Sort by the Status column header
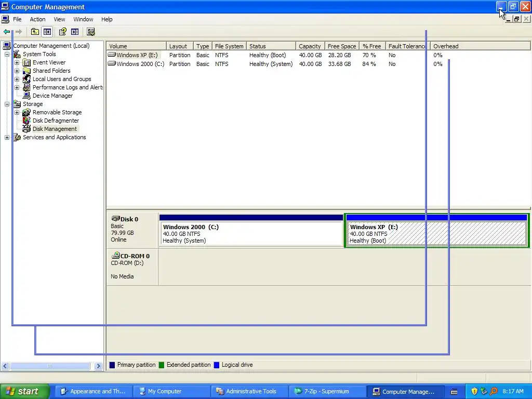Screen dimensions: 532x399 click(271, 46)
